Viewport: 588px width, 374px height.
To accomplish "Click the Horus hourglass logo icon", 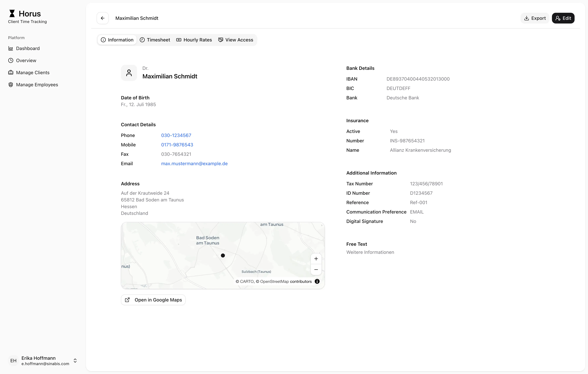I will (x=12, y=13).
